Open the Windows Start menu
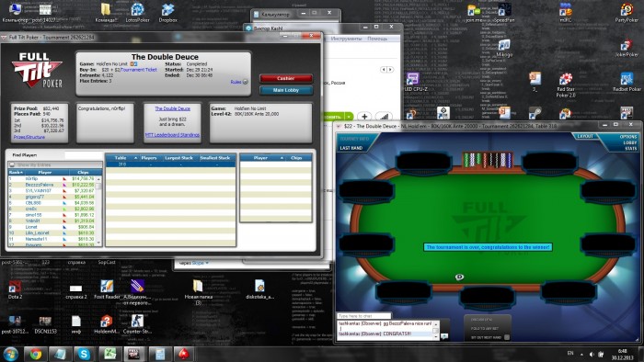 (10, 354)
